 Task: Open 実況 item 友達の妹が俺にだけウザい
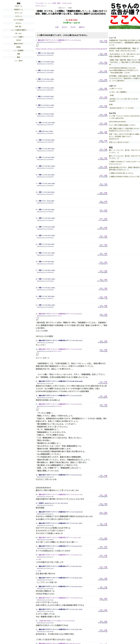[124, 169]
